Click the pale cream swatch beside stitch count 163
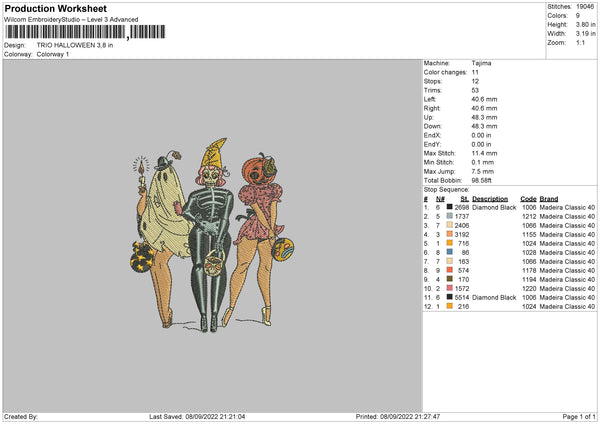The width and height of the screenshot is (600, 424). 450,261
